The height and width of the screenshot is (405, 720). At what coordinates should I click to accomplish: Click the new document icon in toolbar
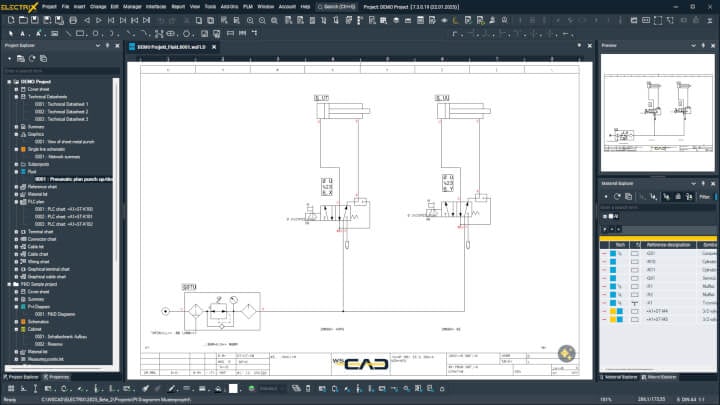8,19
